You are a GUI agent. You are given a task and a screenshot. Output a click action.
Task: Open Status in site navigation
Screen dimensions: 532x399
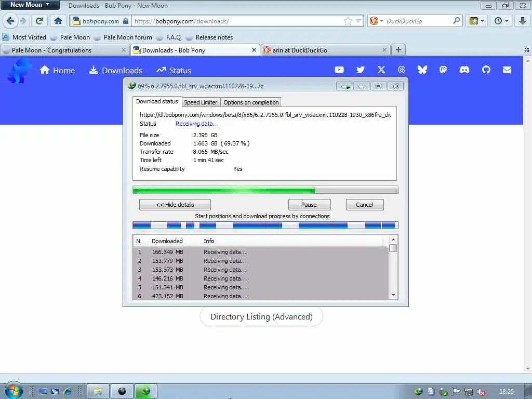174,70
